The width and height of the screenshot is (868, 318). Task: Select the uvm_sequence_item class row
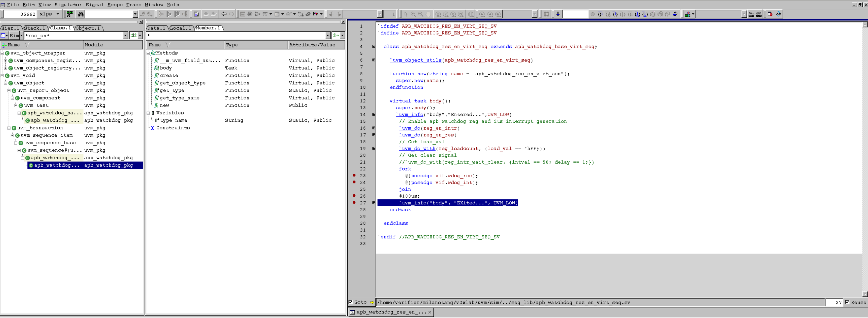(x=47, y=135)
